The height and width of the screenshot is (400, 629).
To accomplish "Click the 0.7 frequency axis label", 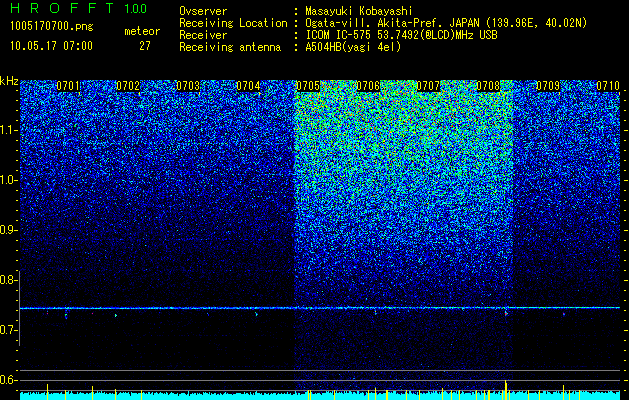I will (x=8, y=330).
